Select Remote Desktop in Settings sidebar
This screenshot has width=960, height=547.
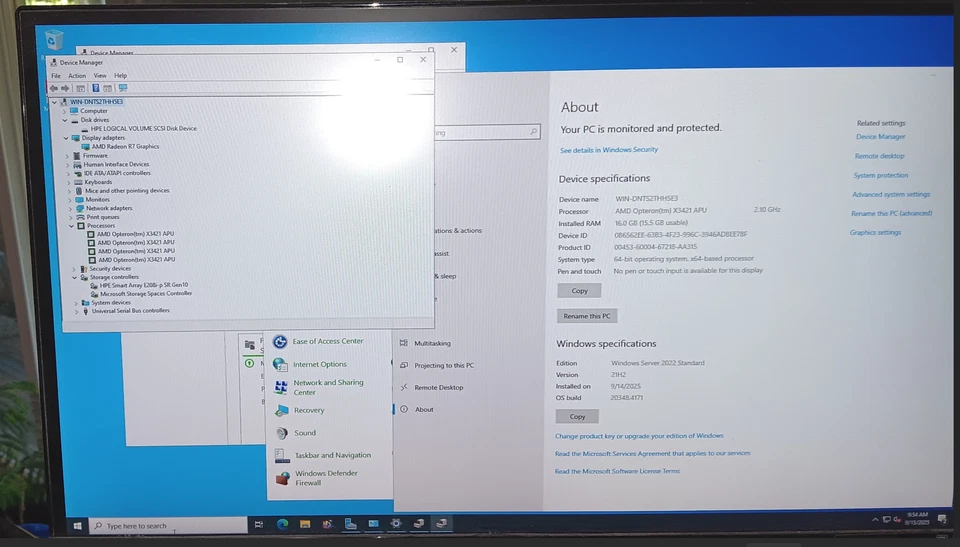pos(432,388)
